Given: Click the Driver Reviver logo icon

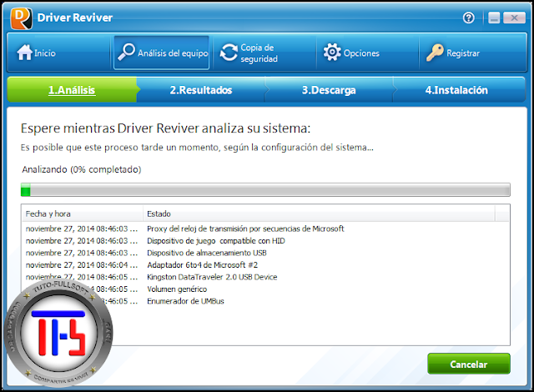Looking at the screenshot, I should pyautogui.click(x=21, y=18).
